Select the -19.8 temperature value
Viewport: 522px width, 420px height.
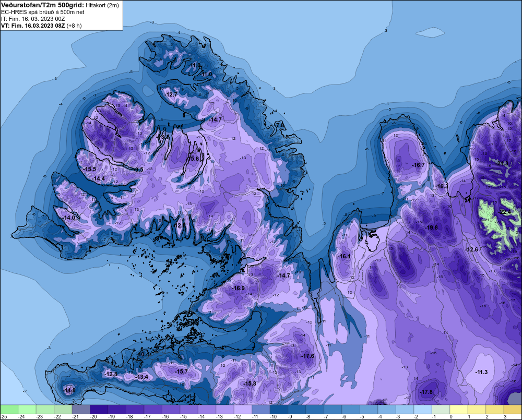pos(432,227)
